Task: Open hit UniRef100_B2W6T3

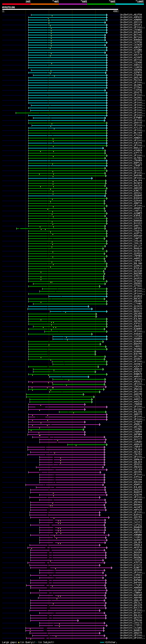Action: [131, 567]
